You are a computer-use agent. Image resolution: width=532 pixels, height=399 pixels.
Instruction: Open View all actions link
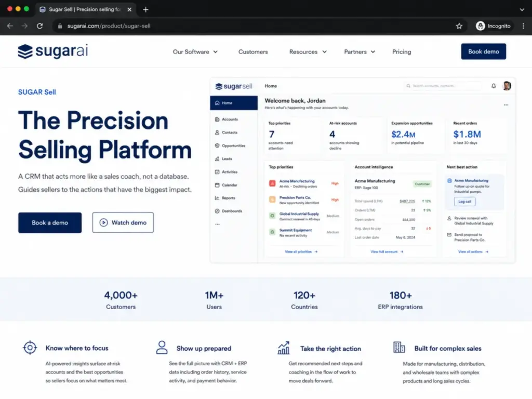click(x=473, y=252)
